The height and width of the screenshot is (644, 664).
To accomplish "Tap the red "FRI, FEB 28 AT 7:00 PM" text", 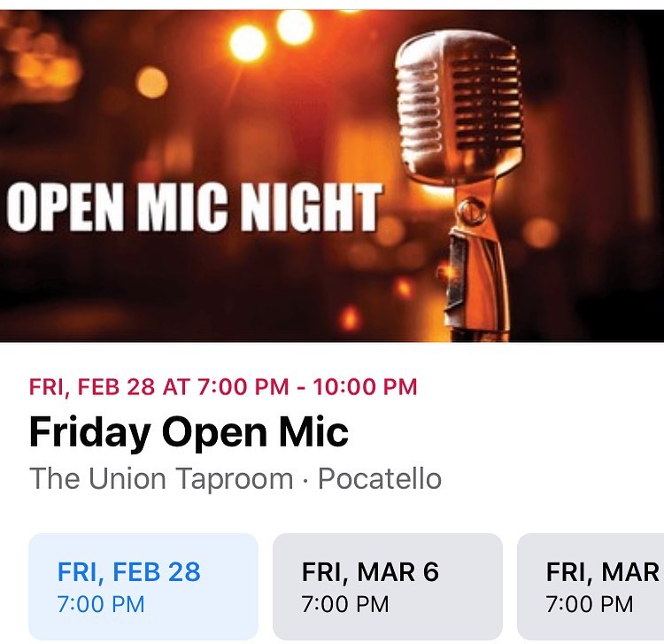I will coord(159,387).
